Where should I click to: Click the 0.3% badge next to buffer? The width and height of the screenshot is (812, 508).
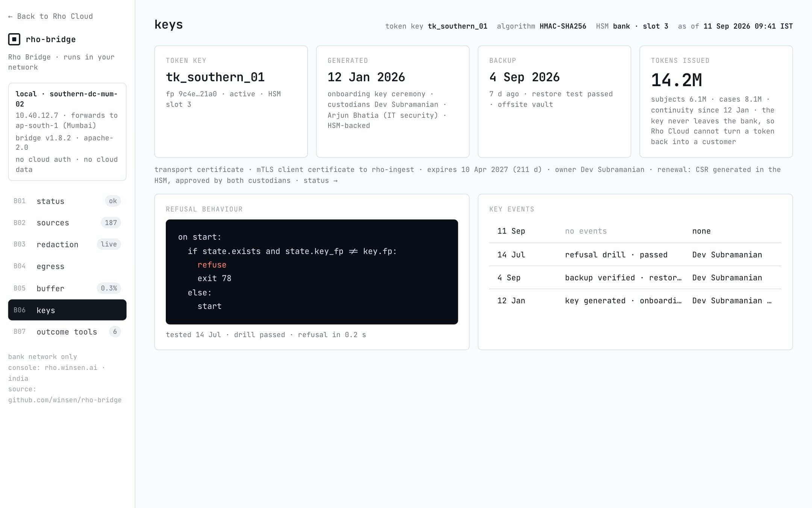tap(109, 288)
